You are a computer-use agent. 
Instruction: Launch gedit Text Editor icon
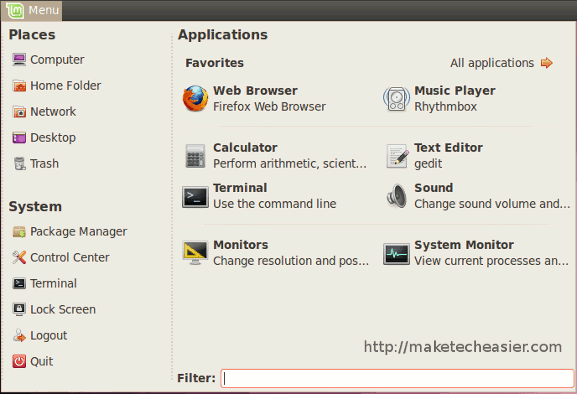[x=397, y=156]
